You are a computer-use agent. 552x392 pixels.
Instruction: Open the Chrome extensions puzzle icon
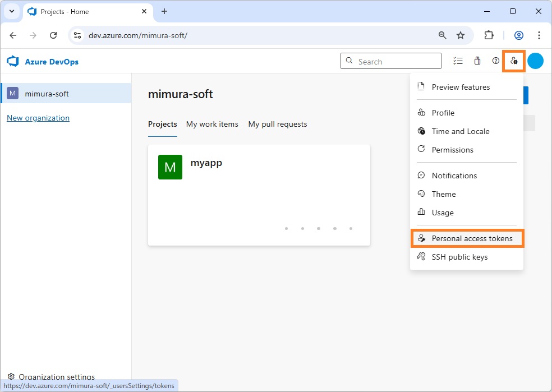point(489,35)
